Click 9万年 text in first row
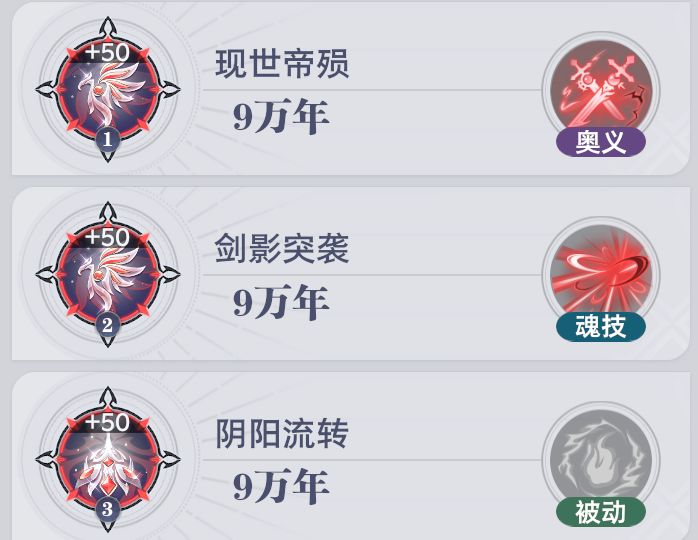This screenshot has height=540, width=698. click(281, 117)
